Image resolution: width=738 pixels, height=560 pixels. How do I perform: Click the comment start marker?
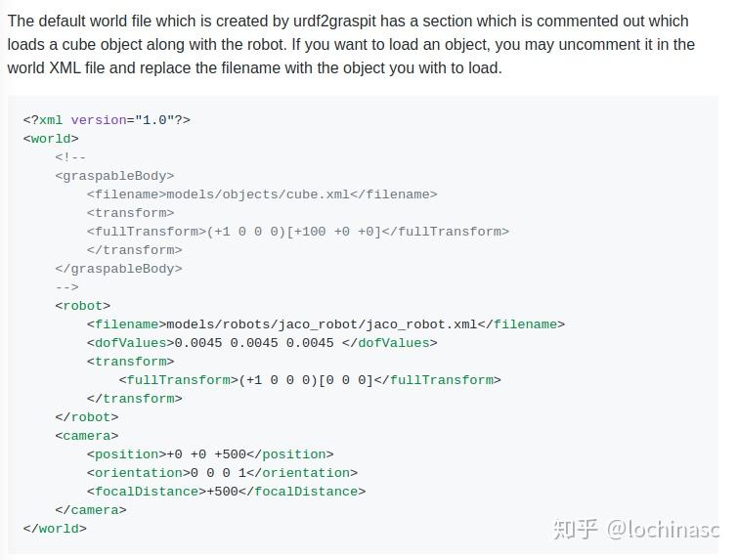coord(70,157)
